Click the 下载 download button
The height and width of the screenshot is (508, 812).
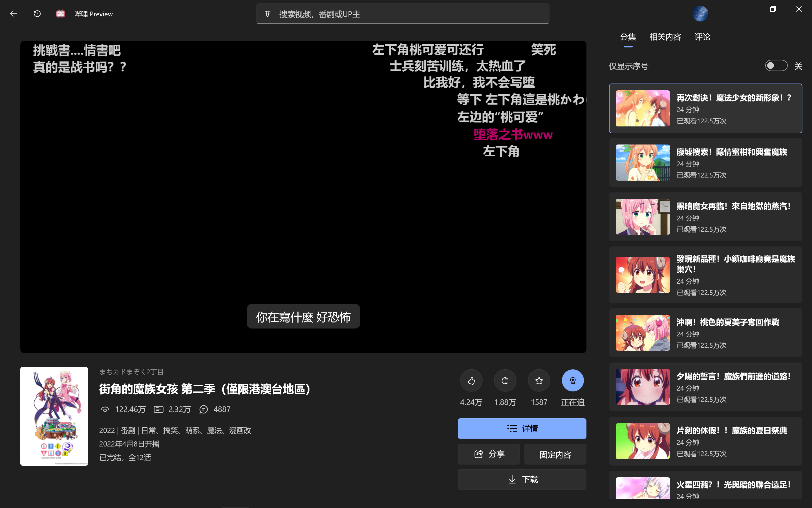(522, 479)
